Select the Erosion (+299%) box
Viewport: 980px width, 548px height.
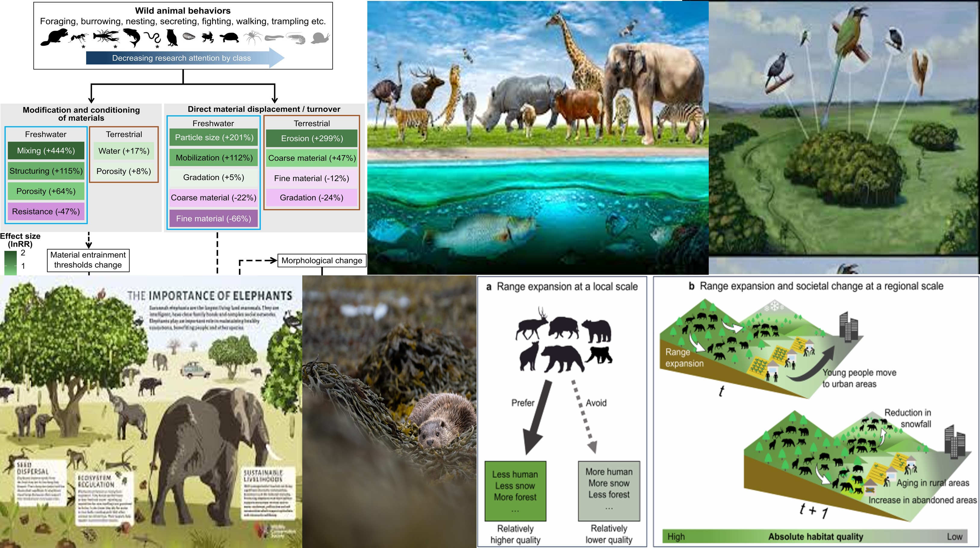coord(312,138)
